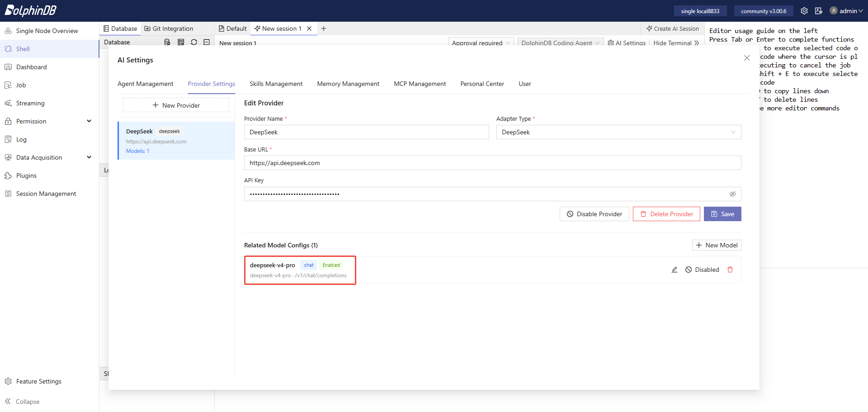Viewport: 868px width, 412px height.
Task: Click the Permission lock icon in sidebar
Action: coord(8,121)
